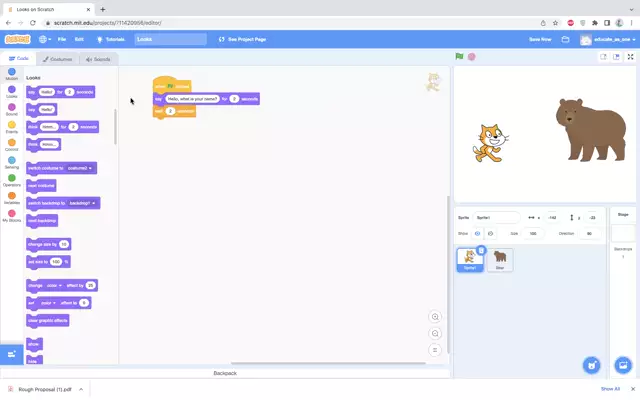The image size is (640, 400).
Task: Save the project with Save Now
Action: [x=540, y=39]
